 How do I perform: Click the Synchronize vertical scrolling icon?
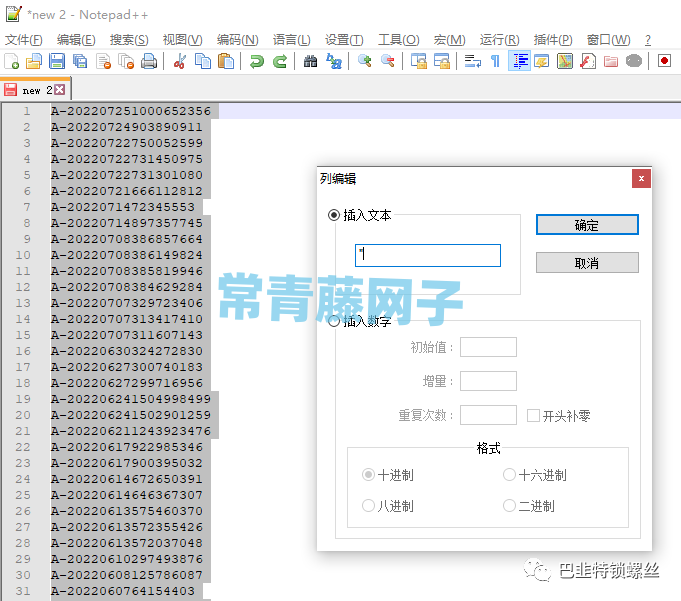[x=419, y=61]
